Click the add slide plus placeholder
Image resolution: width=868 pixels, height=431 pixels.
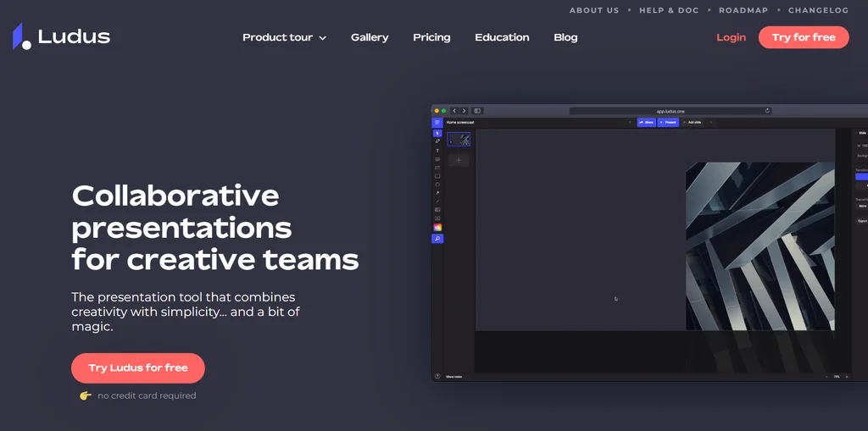(459, 160)
